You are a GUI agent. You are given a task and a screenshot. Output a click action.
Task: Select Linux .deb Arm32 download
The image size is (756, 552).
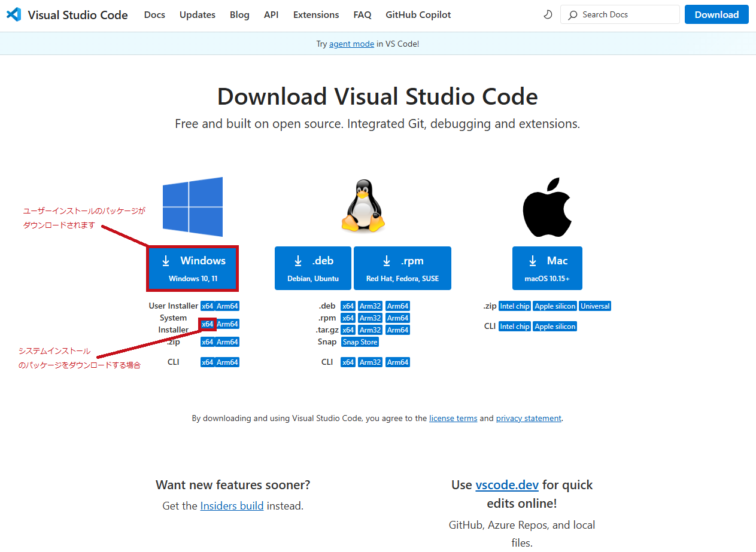click(371, 306)
